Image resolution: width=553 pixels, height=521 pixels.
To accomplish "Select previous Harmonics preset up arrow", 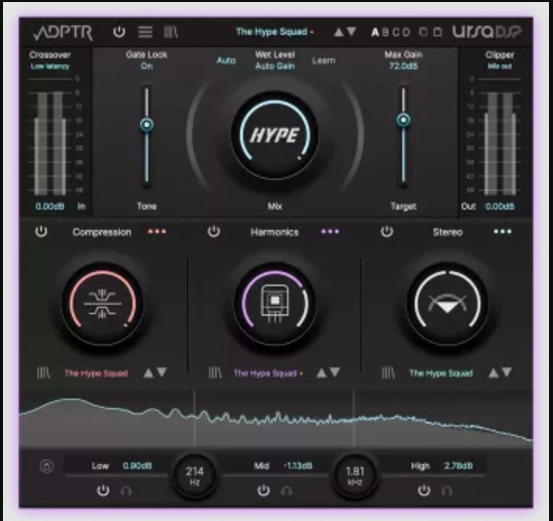I will coord(321,373).
